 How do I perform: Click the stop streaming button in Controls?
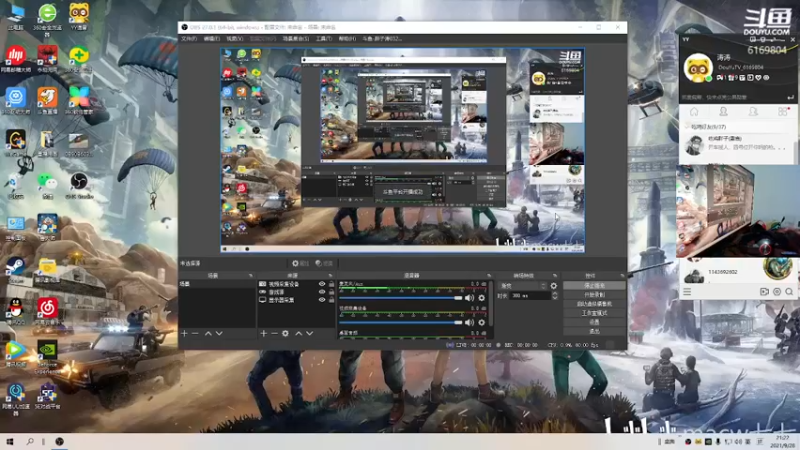(x=594, y=286)
